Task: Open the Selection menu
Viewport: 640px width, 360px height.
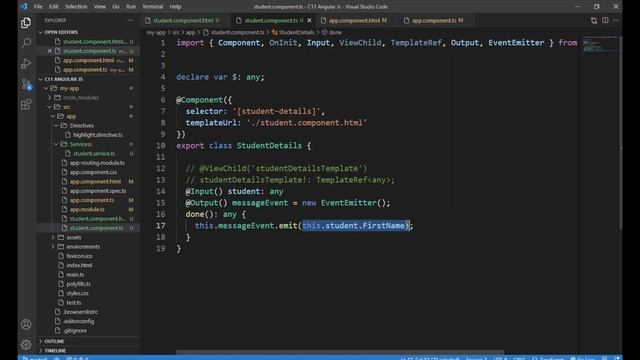Action: click(x=76, y=7)
